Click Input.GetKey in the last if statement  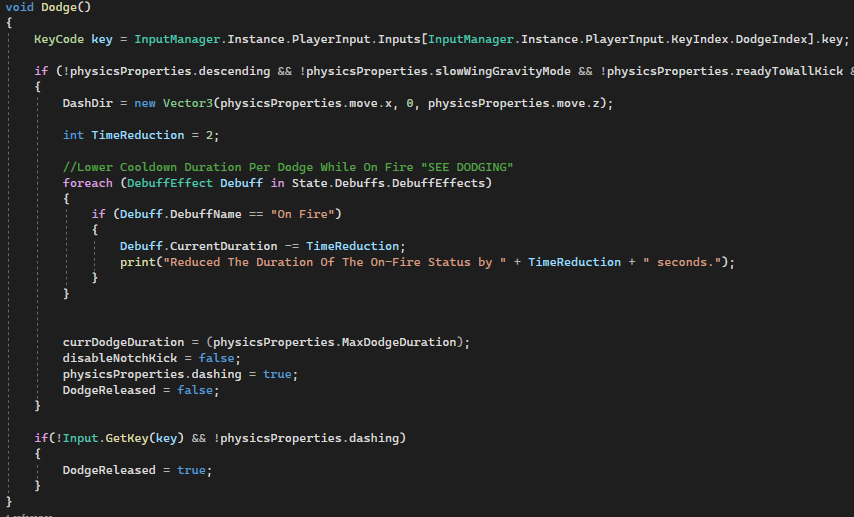pos(105,438)
